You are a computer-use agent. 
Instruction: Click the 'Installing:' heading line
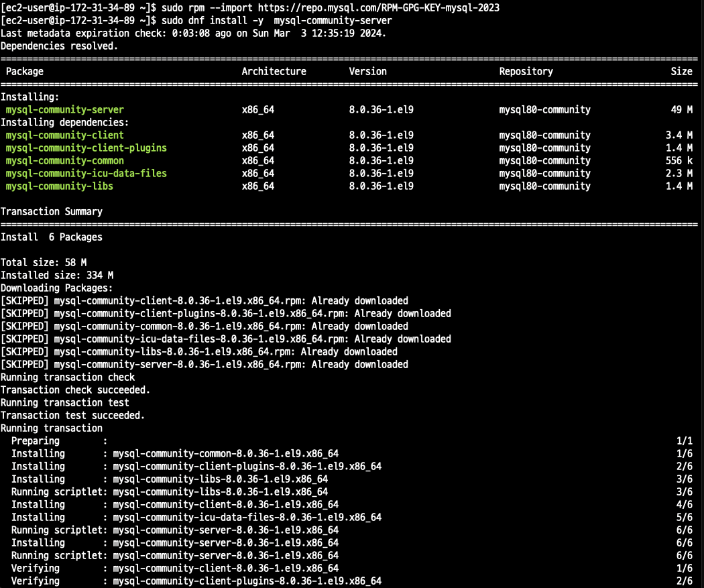[x=30, y=97]
